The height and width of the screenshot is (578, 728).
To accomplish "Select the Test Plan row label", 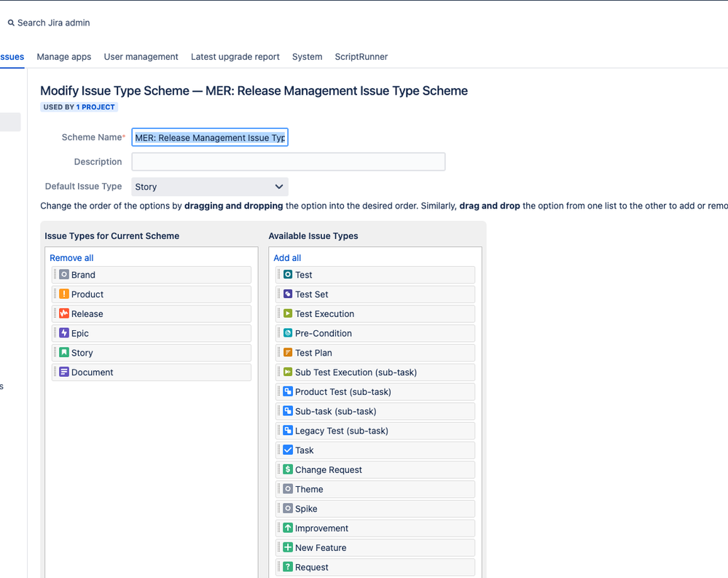I will 313,353.
